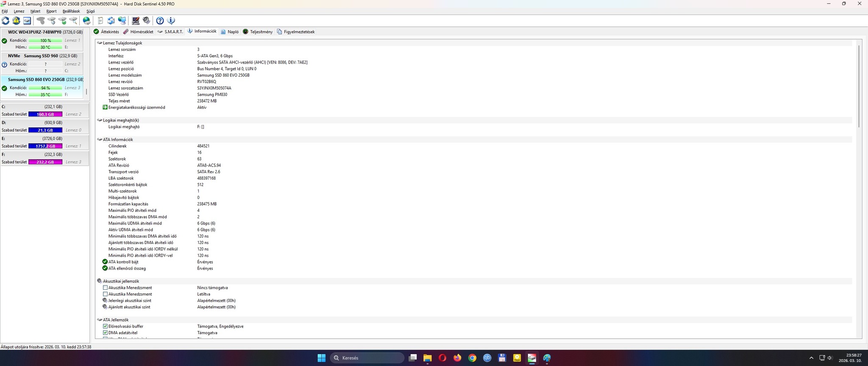Open the Beállítások menu

point(71,11)
